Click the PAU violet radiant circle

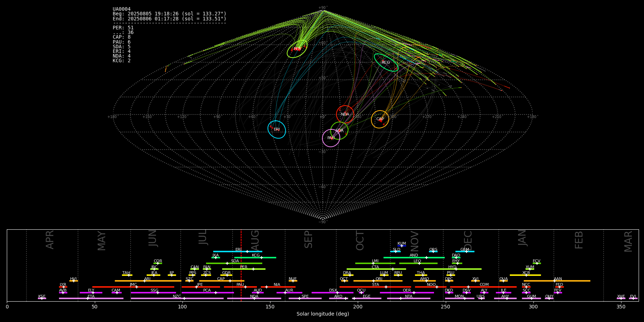click(x=331, y=138)
